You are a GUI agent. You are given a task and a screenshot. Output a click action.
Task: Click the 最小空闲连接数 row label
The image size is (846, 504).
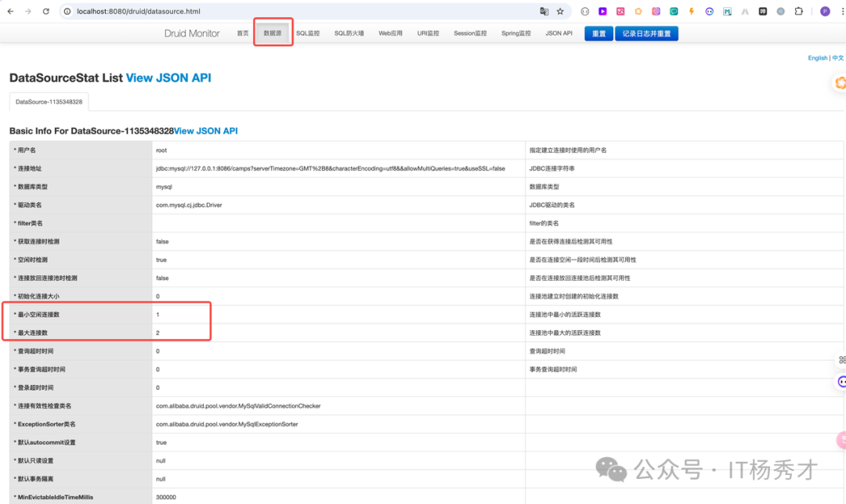tap(38, 315)
